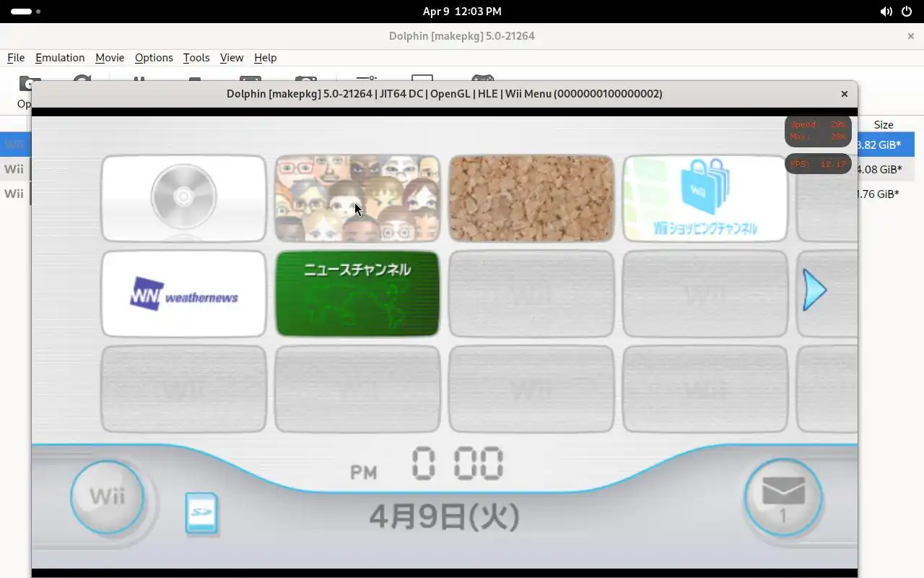Open the weathernews channel tile

[x=183, y=293]
